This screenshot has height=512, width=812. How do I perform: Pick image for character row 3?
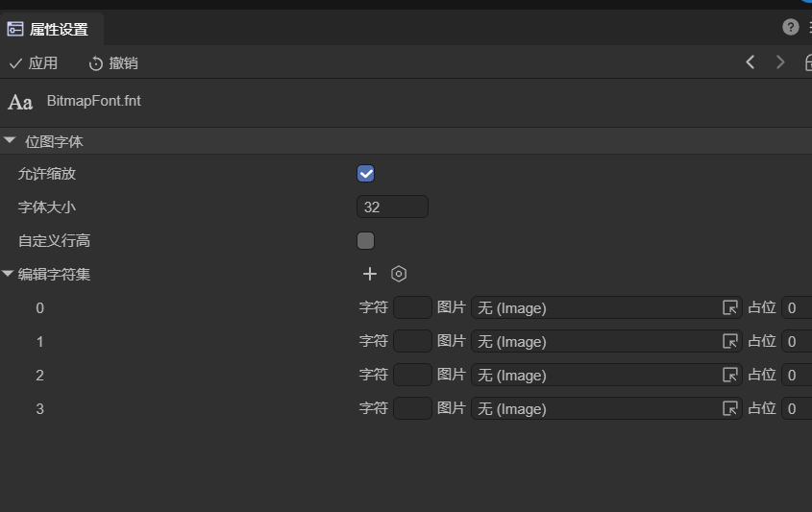[730, 408]
